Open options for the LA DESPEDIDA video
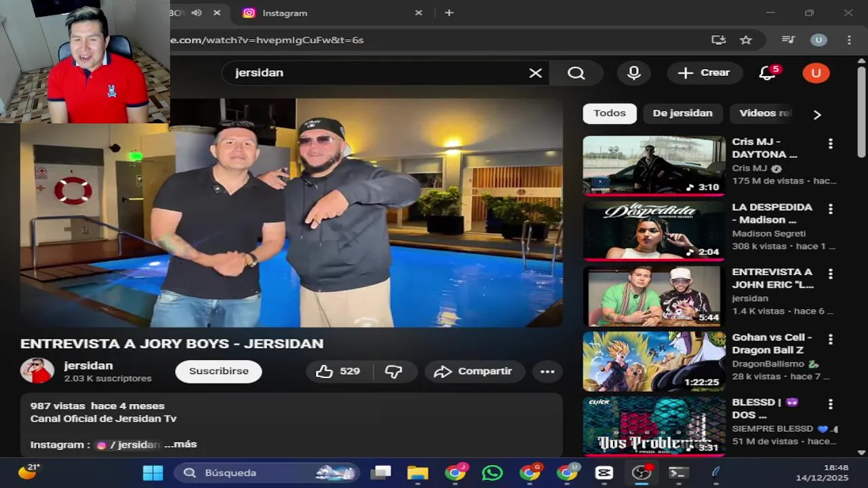 click(830, 209)
